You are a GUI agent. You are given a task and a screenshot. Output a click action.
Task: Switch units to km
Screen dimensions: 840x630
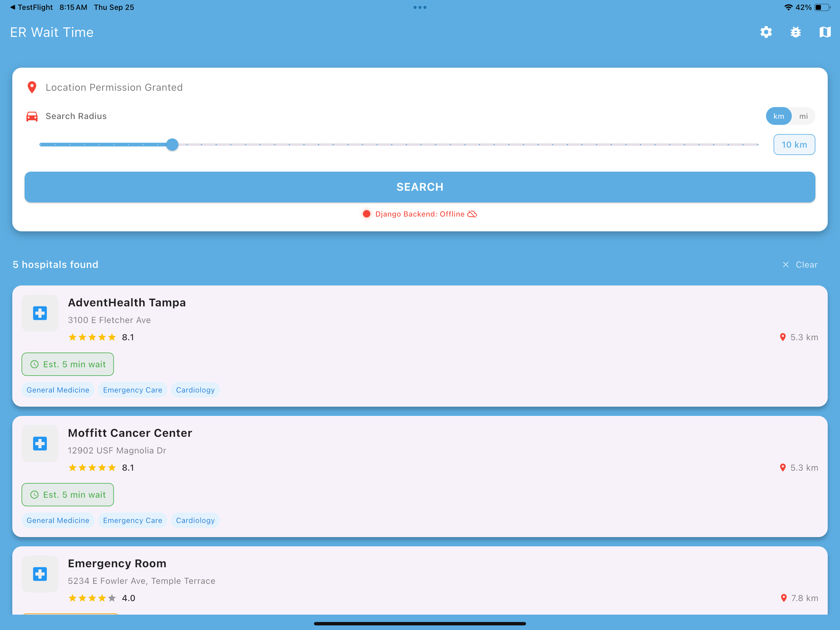click(779, 116)
